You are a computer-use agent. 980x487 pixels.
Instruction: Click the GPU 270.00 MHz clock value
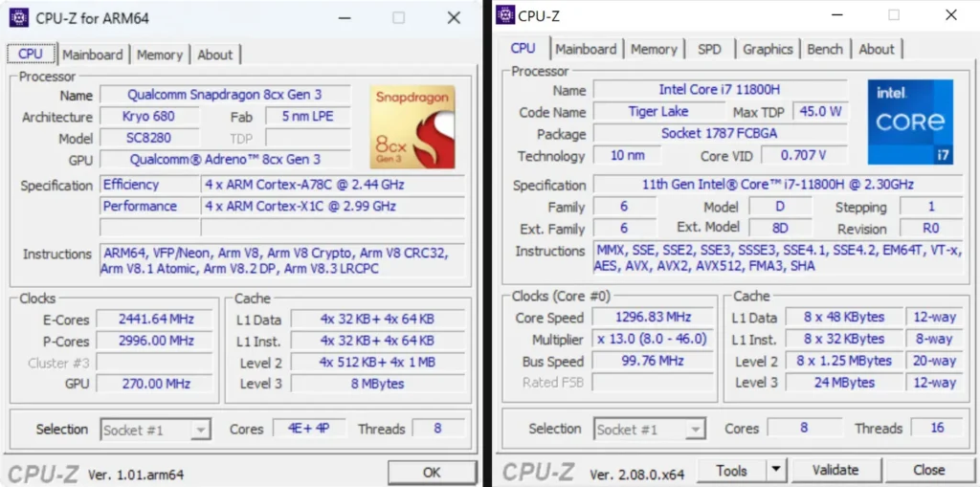[156, 384]
